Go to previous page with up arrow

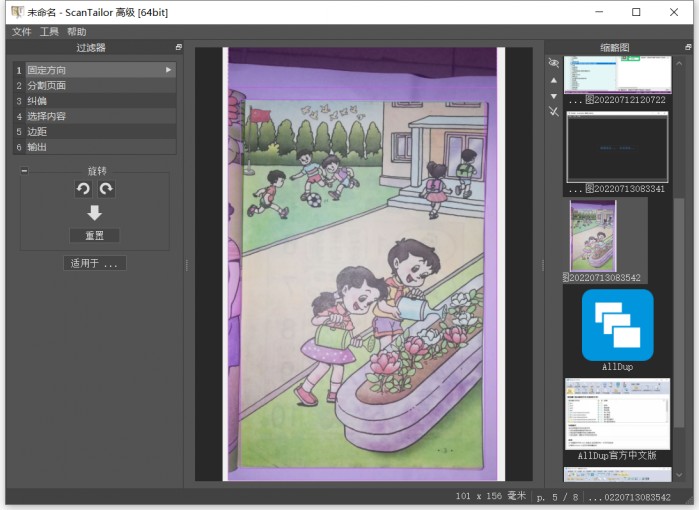554,80
